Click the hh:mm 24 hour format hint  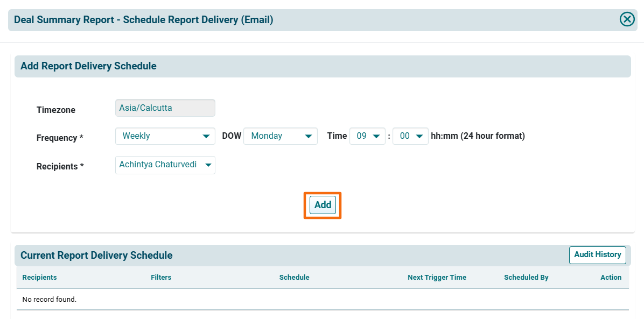(x=478, y=136)
